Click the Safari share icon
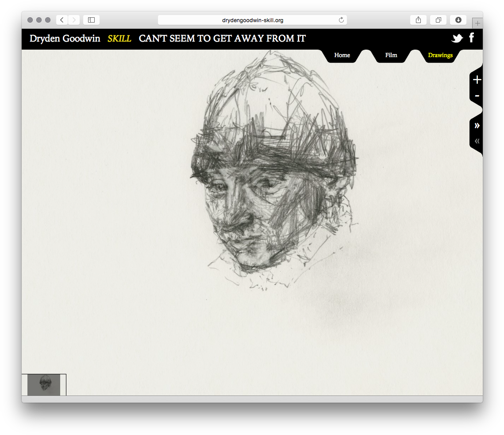 418,19
